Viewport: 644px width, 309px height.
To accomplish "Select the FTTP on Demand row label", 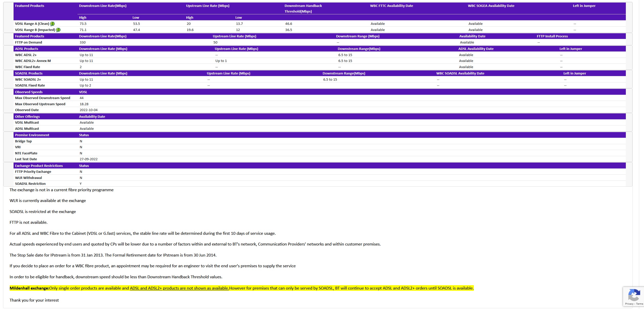I will pos(28,42).
